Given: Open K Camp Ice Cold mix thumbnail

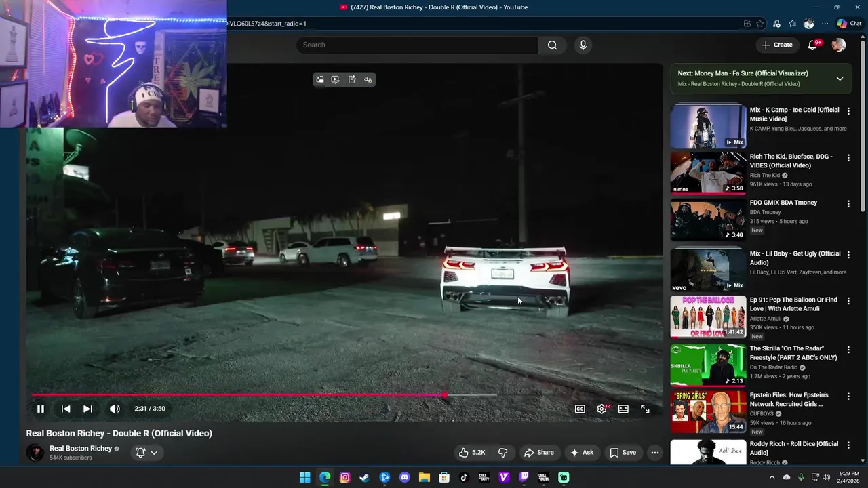Looking at the screenshot, I should pyautogui.click(x=708, y=125).
